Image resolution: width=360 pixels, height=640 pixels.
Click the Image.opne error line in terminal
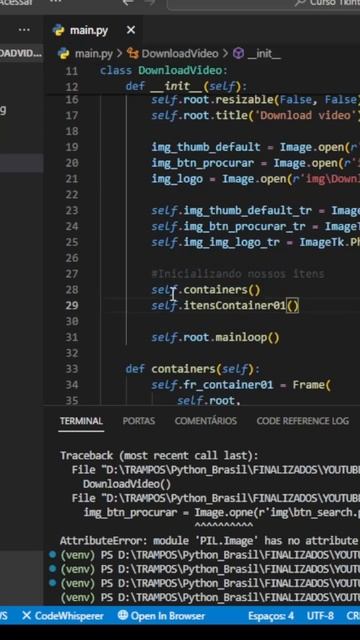coord(222,512)
